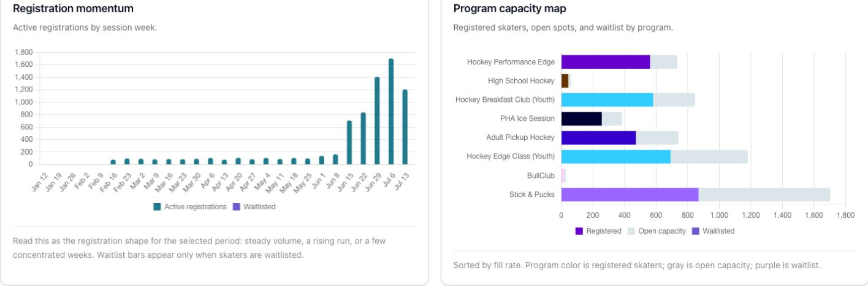Click the Adult Pickup Hockey registered bar
Viewport: 868px width, 286px height.
(x=598, y=137)
